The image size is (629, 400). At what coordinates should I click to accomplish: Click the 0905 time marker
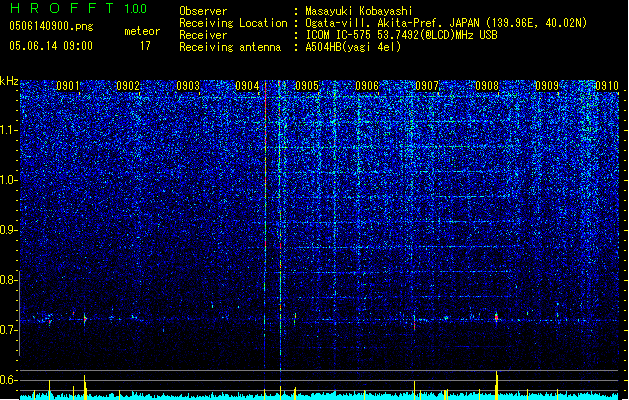307,86
